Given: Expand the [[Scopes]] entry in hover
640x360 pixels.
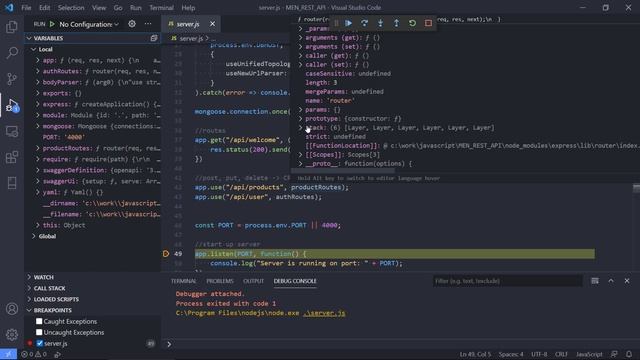Looking at the screenshot, I should (301, 155).
